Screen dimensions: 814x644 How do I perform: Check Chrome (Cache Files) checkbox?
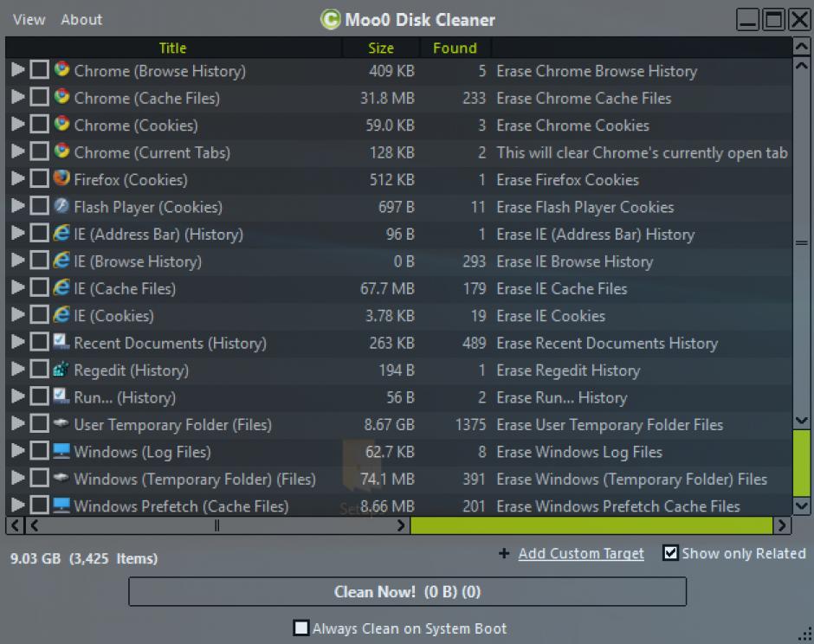(40, 97)
